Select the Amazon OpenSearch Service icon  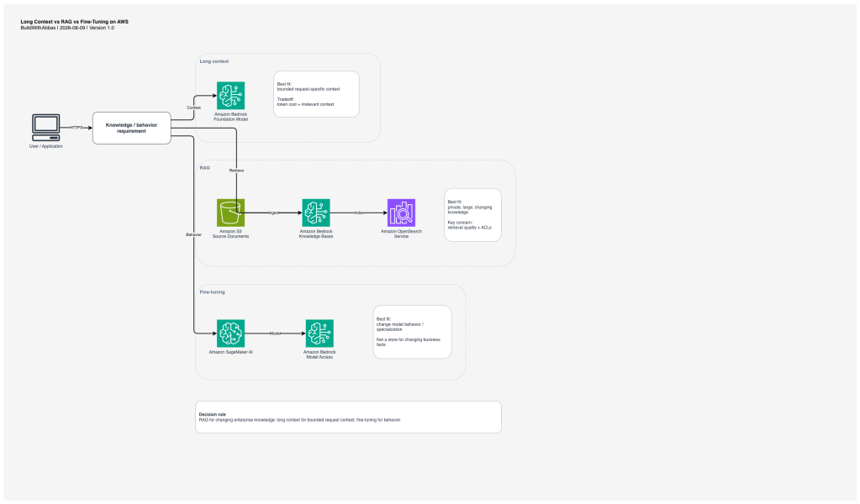tap(401, 213)
